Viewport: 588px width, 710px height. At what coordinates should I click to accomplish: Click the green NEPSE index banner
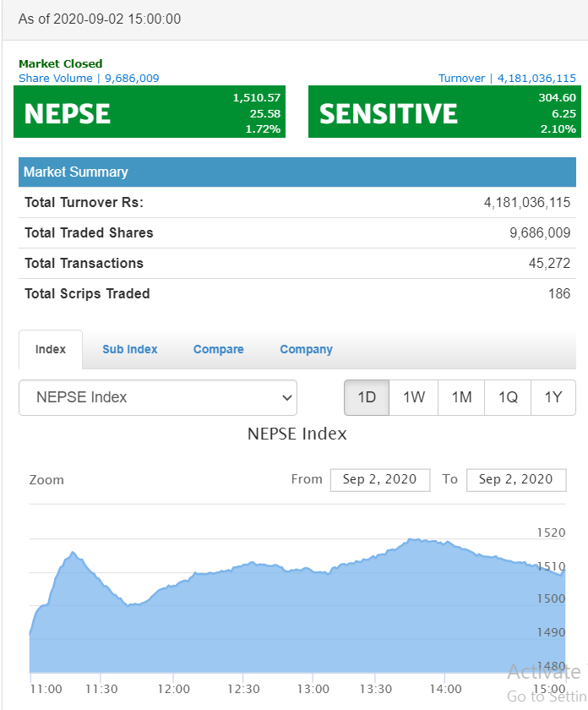click(x=150, y=112)
